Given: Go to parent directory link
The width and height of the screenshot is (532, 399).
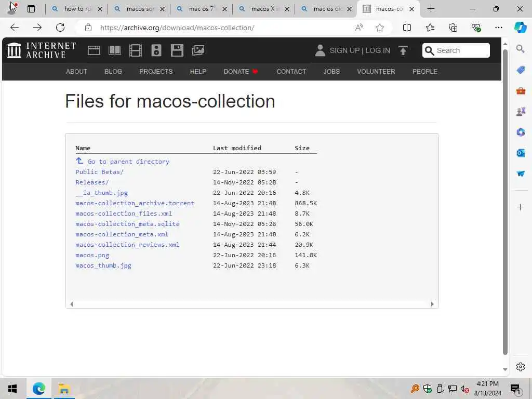Looking at the screenshot, I should pyautogui.click(x=128, y=162).
